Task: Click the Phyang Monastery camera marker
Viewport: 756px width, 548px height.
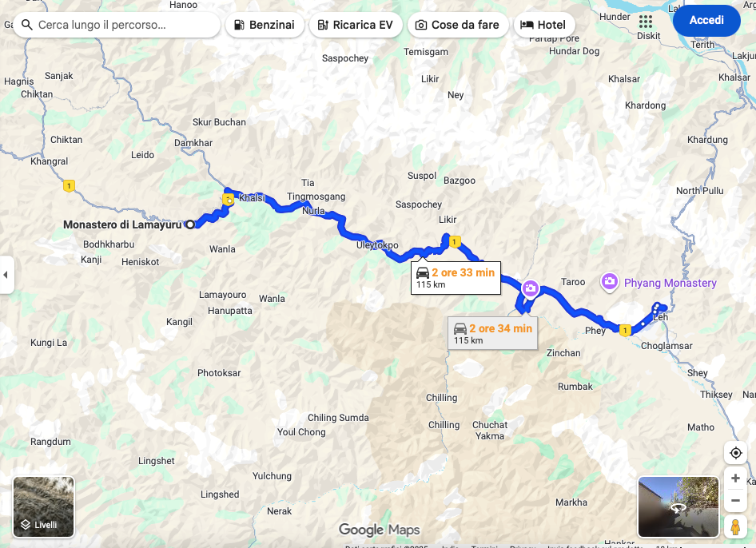Action: pos(609,281)
